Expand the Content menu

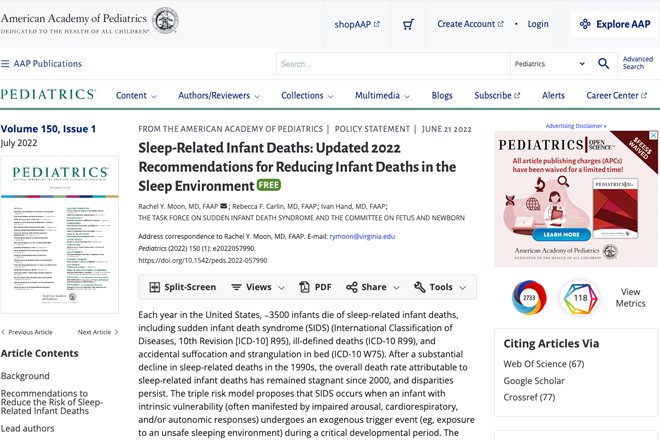point(136,96)
